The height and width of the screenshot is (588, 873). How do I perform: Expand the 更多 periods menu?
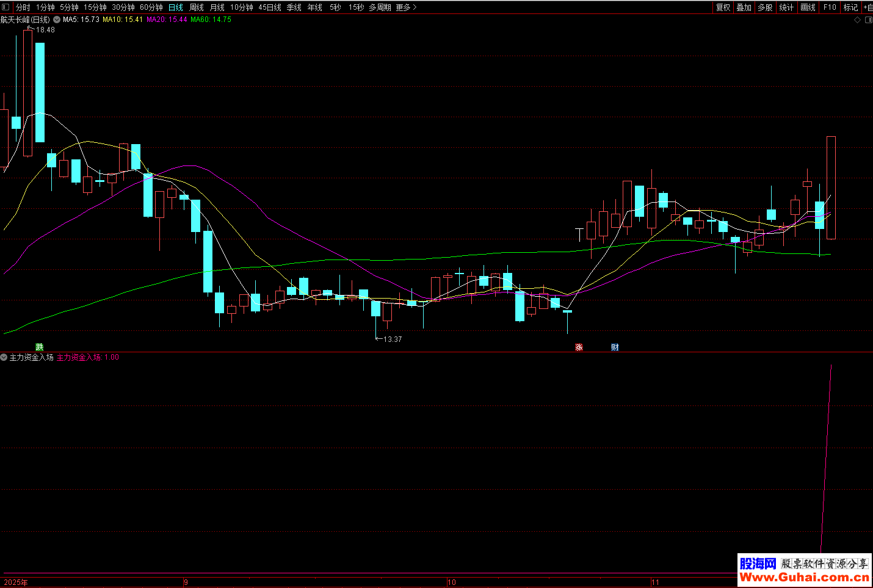[x=406, y=7]
